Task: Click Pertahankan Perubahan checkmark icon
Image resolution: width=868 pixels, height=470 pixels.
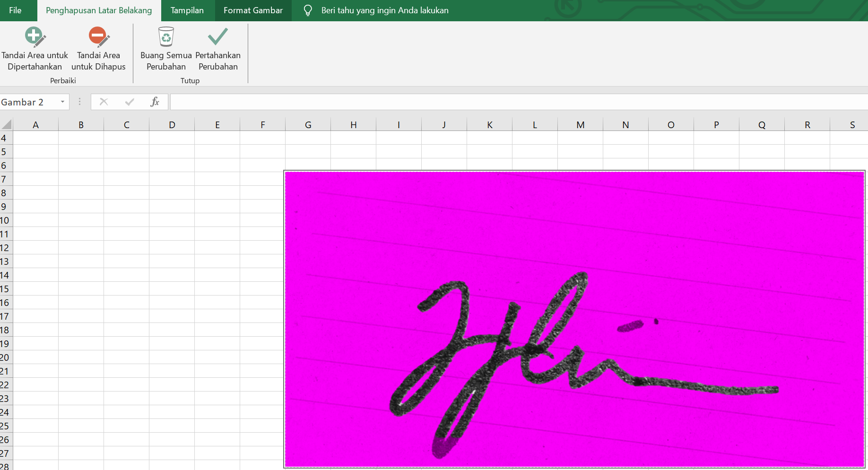Action: [x=218, y=37]
